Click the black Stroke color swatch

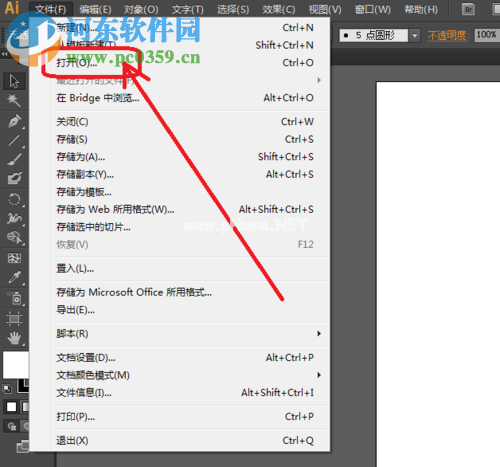[23, 385]
